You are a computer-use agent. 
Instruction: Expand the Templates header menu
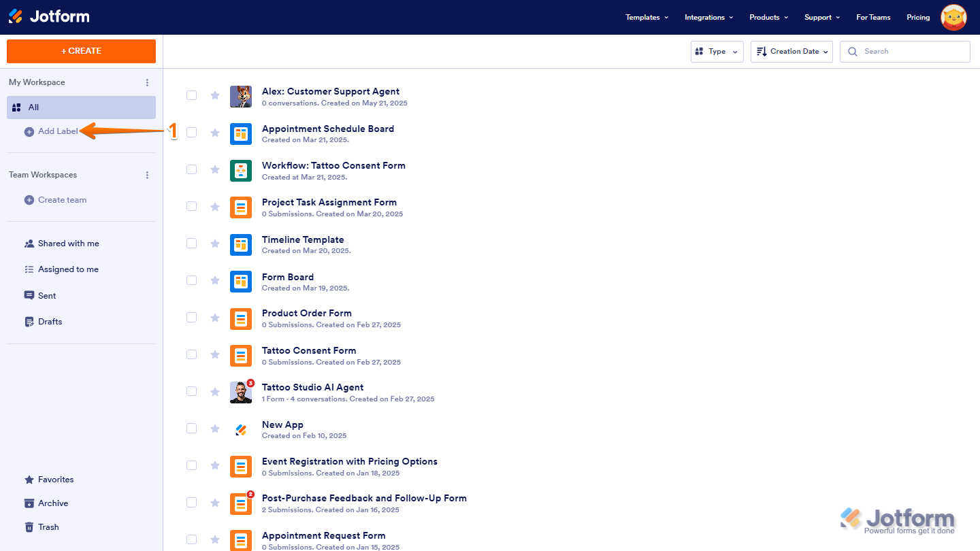(647, 17)
